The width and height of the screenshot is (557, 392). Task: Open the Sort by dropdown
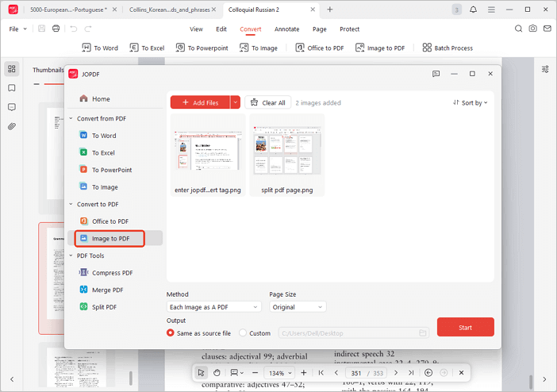(471, 102)
